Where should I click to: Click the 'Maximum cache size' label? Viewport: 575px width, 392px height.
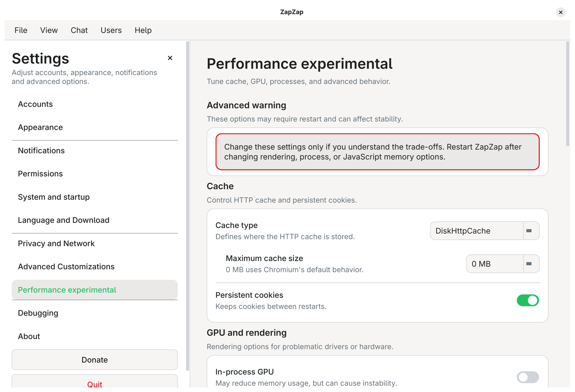point(265,259)
